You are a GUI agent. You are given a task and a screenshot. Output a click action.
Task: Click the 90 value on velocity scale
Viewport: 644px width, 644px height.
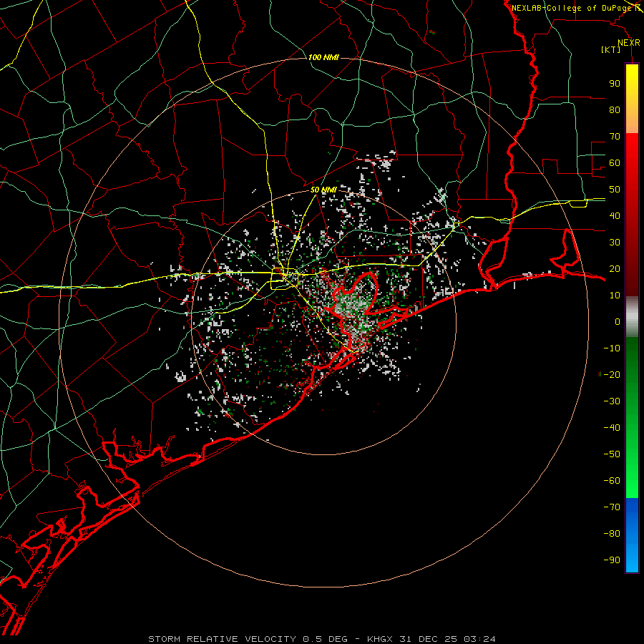click(x=615, y=84)
